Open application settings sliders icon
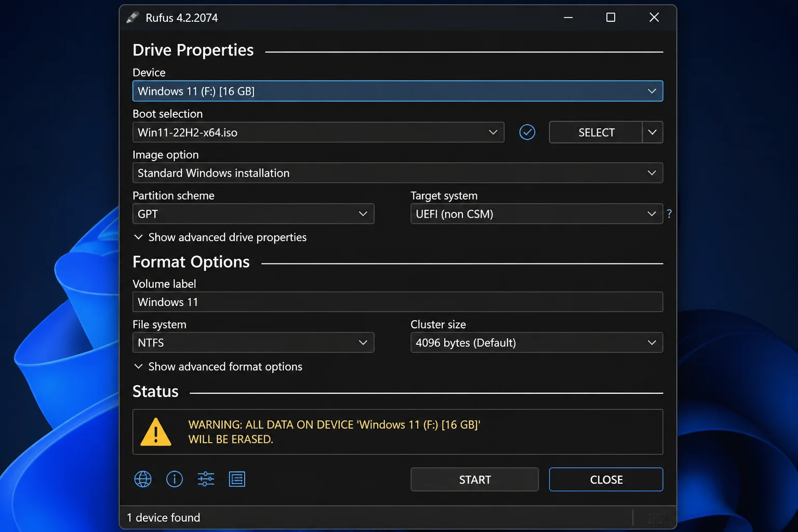This screenshot has width=798, height=532. pos(206,479)
